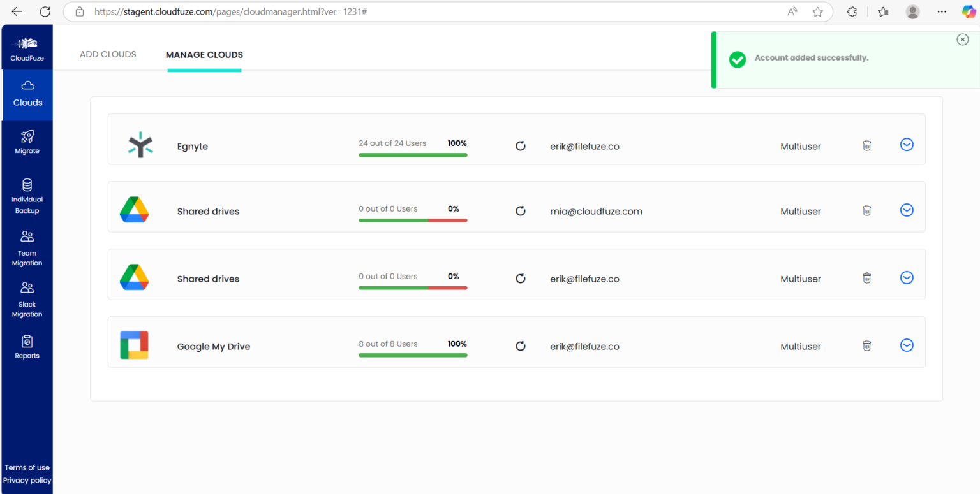The width and height of the screenshot is (980, 494).
Task: Open the Privacy policy page
Action: [x=27, y=481]
